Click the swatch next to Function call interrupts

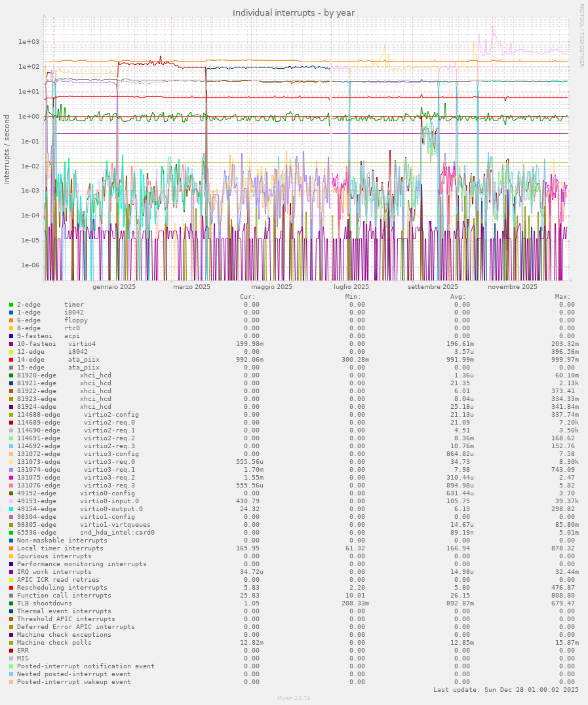[x=11, y=596]
